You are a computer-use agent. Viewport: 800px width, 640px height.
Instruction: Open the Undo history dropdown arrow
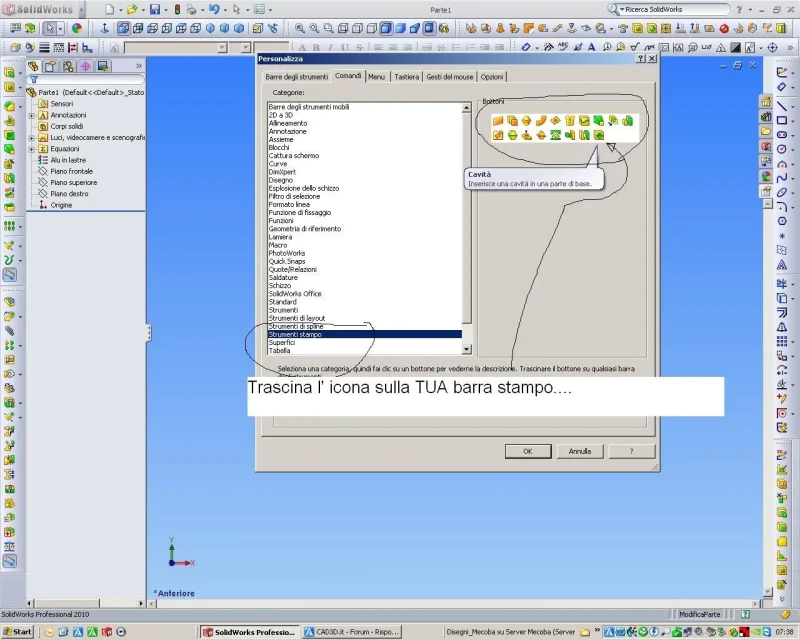coord(224,10)
